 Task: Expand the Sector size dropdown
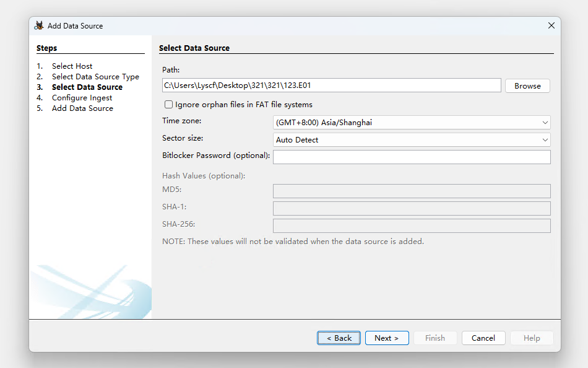coord(412,140)
